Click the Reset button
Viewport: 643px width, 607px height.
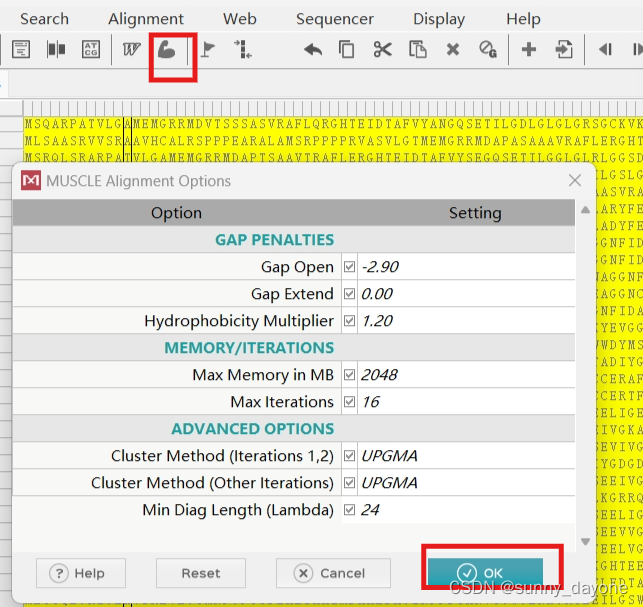(201, 573)
